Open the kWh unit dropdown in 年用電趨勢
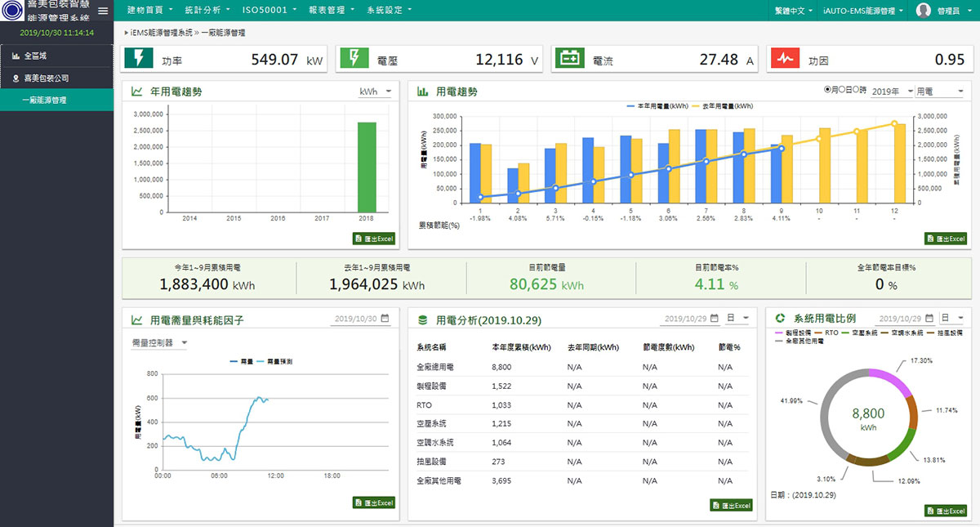Screen dimensions: 980x527 375,92
